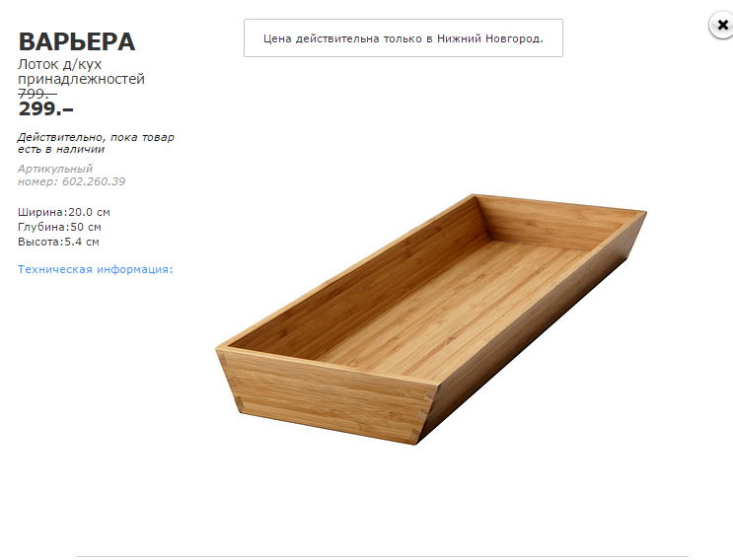733x560 pixels.
Task: Click the Нижний Новгород price notice box
Action: click(403, 37)
